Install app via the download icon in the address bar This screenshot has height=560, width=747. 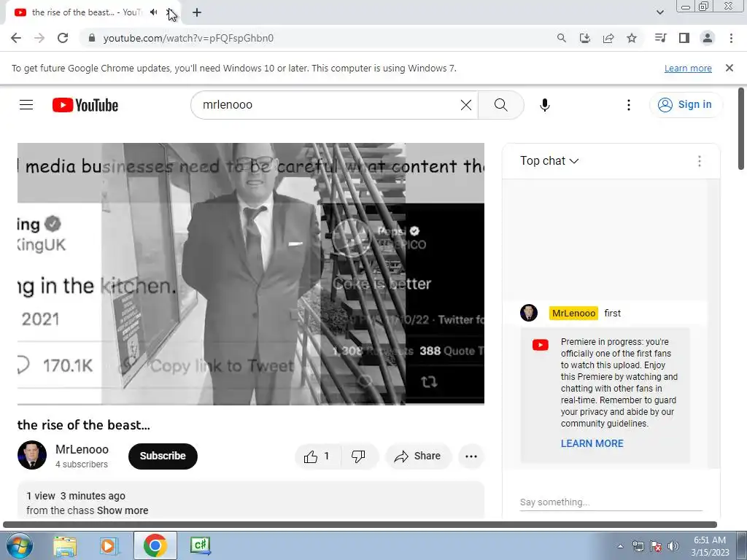[x=585, y=38]
